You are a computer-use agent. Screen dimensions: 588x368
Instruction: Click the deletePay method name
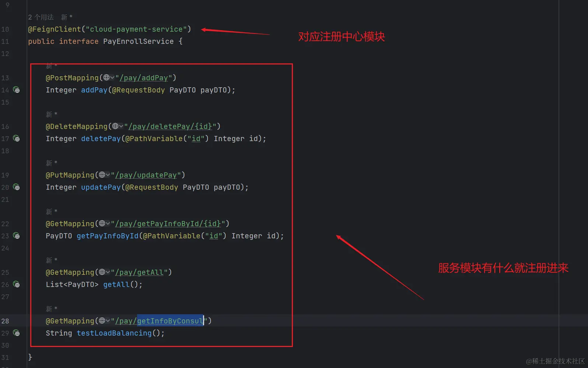click(x=101, y=139)
